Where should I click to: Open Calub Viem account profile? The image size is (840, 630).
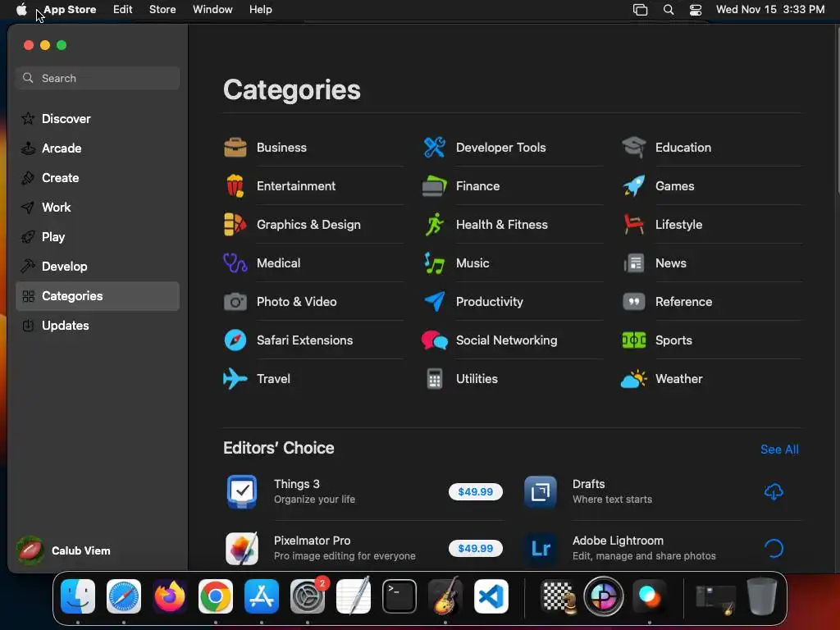coord(64,550)
